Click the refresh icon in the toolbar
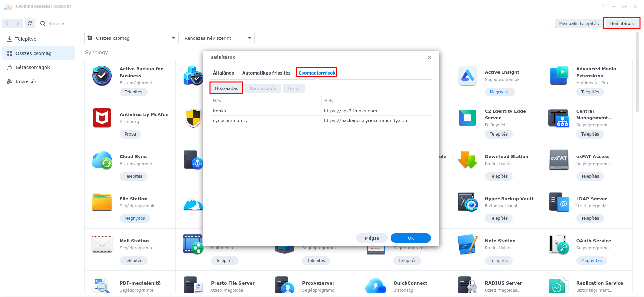This screenshot has width=644, height=297. [x=30, y=23]
